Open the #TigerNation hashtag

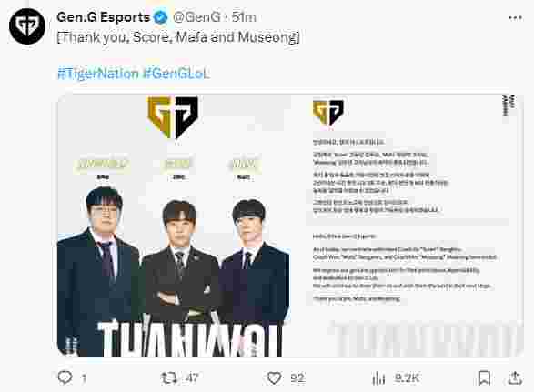point(98,74)
